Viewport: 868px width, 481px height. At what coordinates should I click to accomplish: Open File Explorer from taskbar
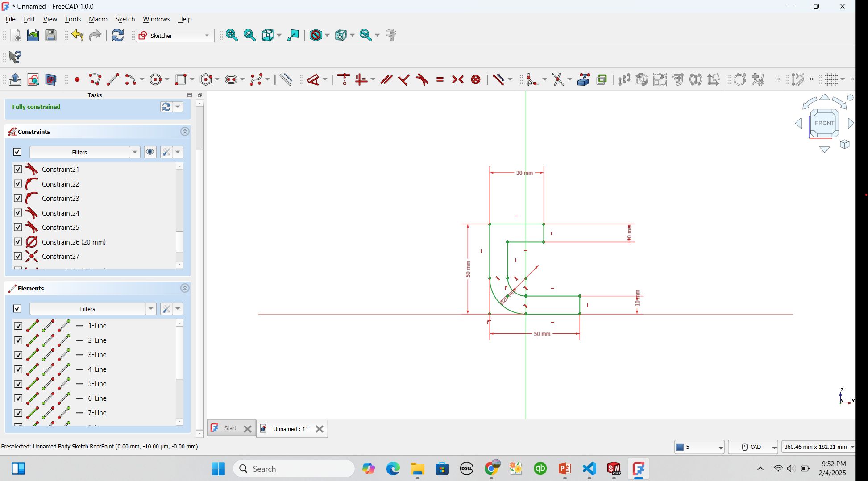tap(418, 469)
